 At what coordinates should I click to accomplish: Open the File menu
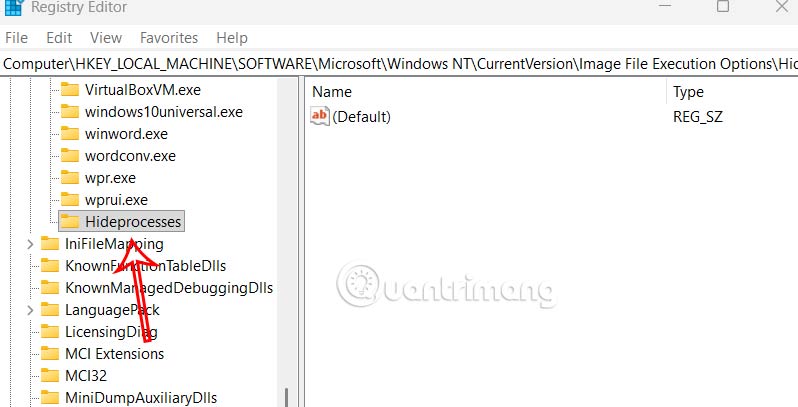(x=16, y=38)
